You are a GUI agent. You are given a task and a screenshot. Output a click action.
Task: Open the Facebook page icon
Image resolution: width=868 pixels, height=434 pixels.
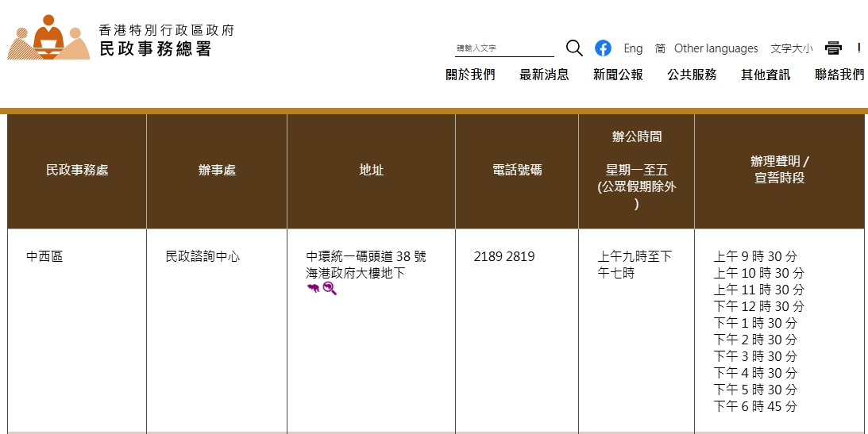[x=603, y=48]
